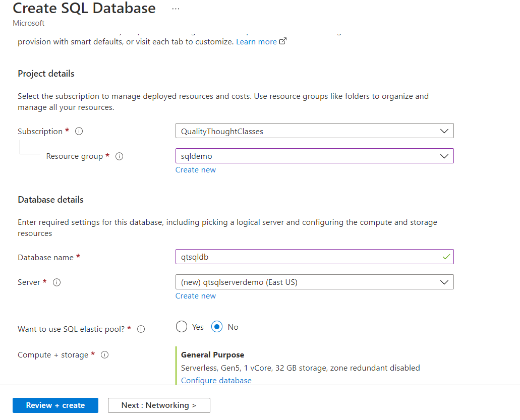Click the General Purpose tier text
Viewport: 520px width, 420px height.
pyautogui.click(x=212, y=355)
